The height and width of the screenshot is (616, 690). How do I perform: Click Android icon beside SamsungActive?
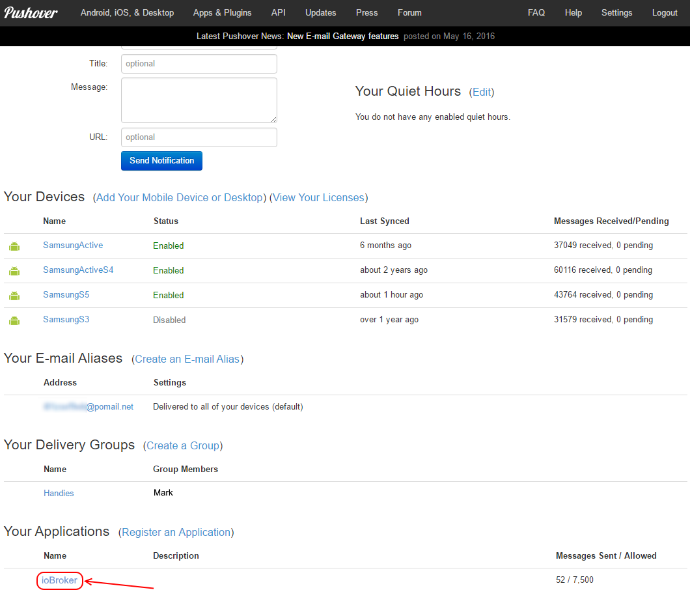point(14,246)
